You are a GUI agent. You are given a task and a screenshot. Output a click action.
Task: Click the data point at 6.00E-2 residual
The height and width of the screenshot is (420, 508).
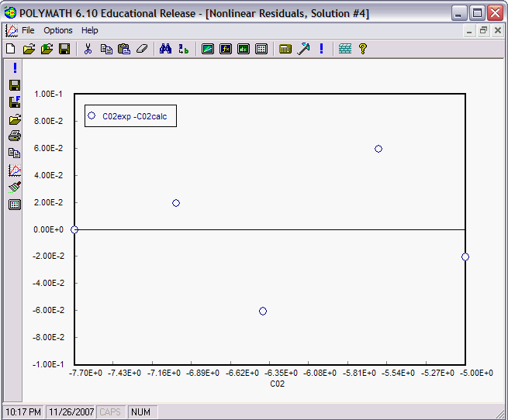(378, 149)
